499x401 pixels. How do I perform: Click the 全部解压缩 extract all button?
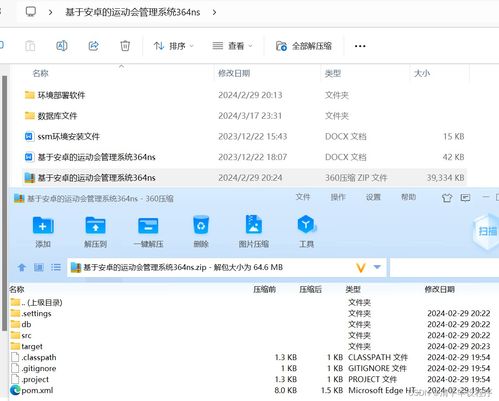tap(304, 46)
